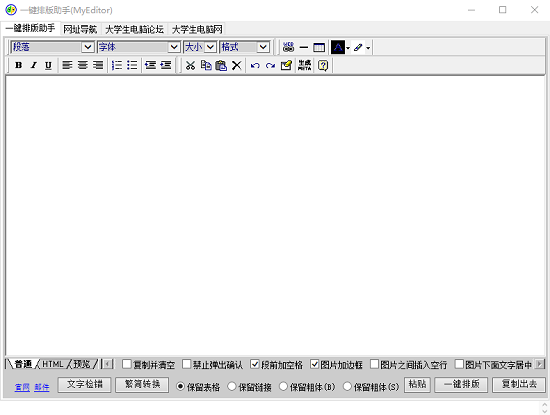Screen dimensions: 550x415
Task: Click the edit note pencil icon
Action: click(x=286, y=65)
